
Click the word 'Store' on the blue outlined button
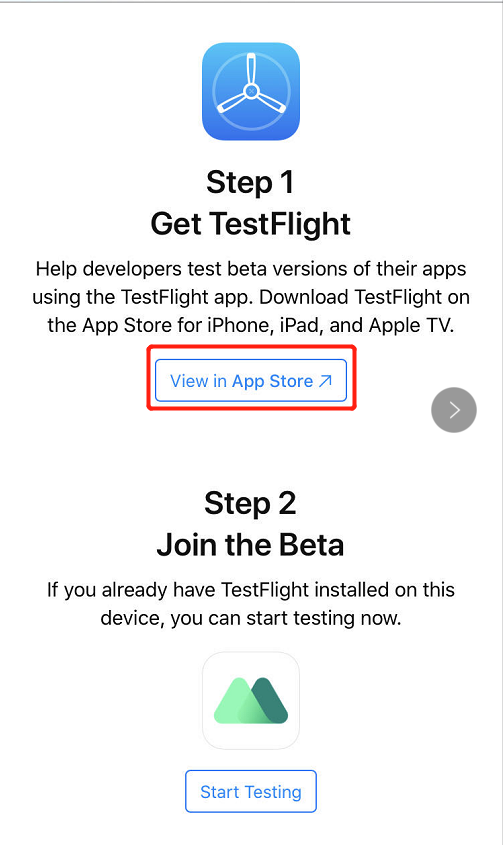[291, 381]
